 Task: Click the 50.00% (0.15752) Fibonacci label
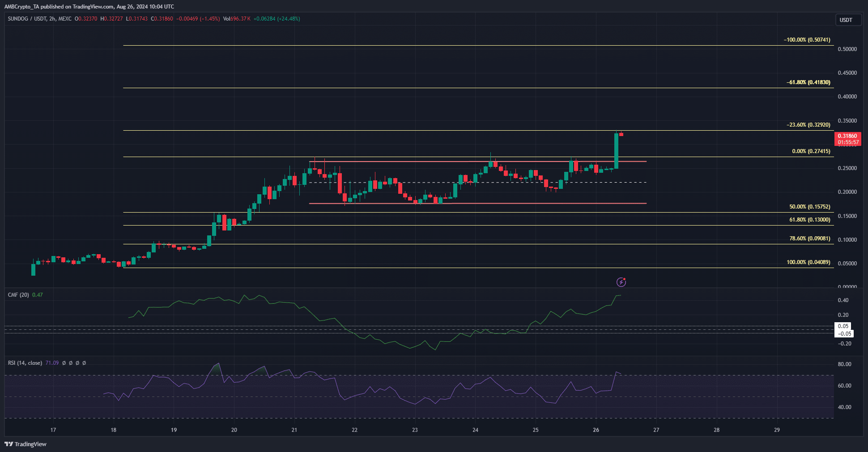point(809,207)
